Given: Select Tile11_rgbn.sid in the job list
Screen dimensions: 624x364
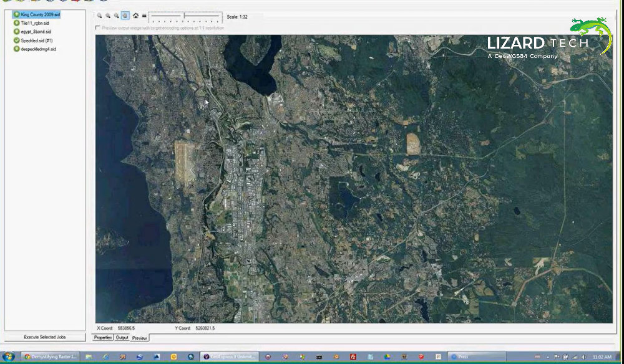Looking at the screenshot, I should click(34, 23).
